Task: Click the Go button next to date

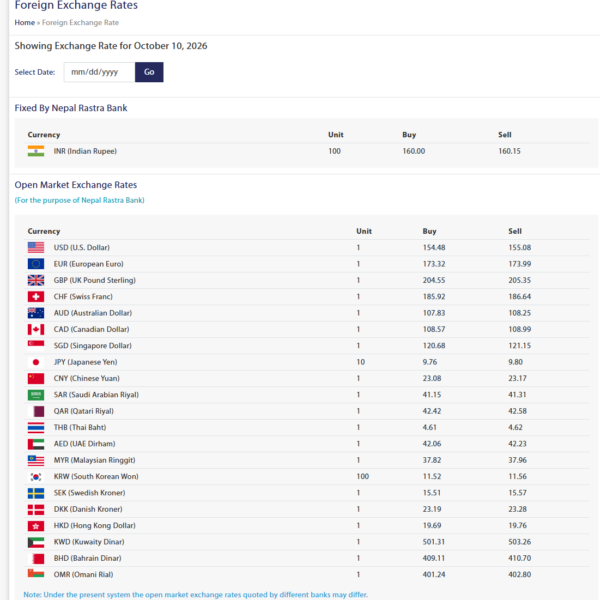Action: point(149,72)
